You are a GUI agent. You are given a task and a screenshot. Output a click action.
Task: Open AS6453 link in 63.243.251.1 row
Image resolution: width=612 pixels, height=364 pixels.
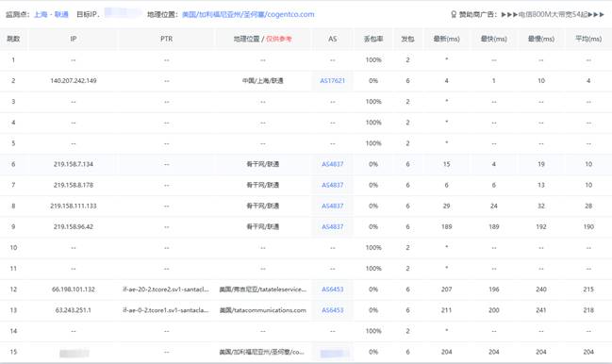[x=333, y=310]
